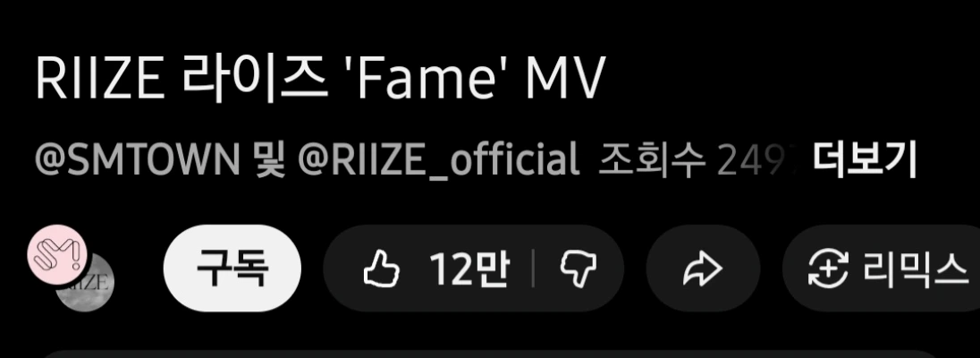Open sharing with the curved arrow icon

(x=703, y=269)
